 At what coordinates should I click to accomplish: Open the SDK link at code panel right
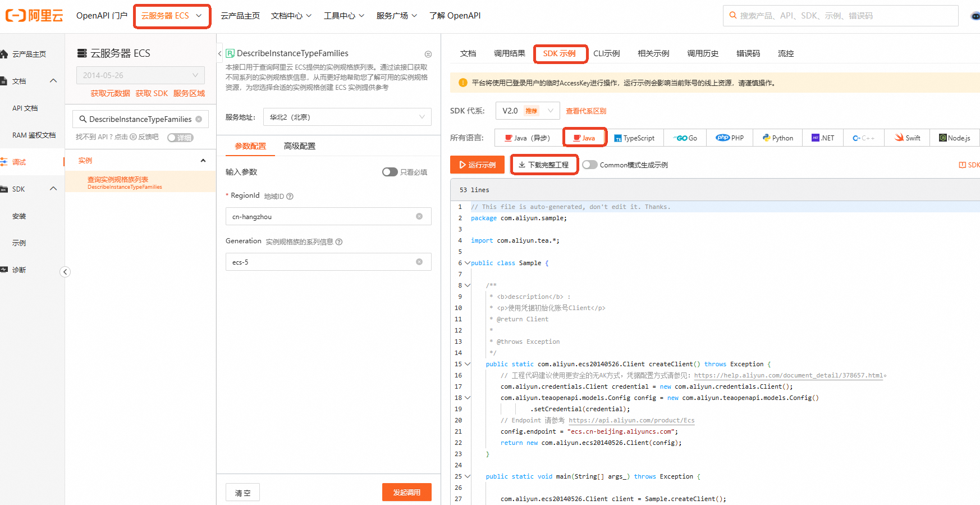tap(969, 165)
